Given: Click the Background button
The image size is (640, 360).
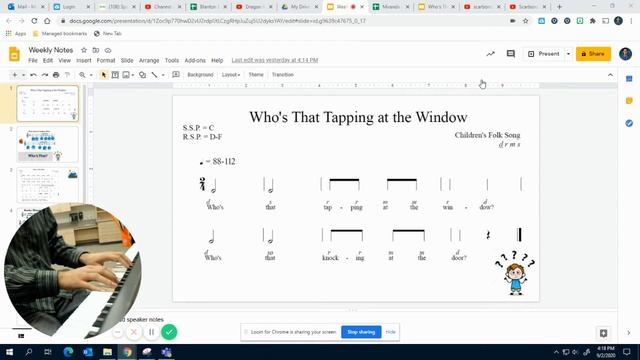Looking at the screenshot, I should tap(200, 75).
